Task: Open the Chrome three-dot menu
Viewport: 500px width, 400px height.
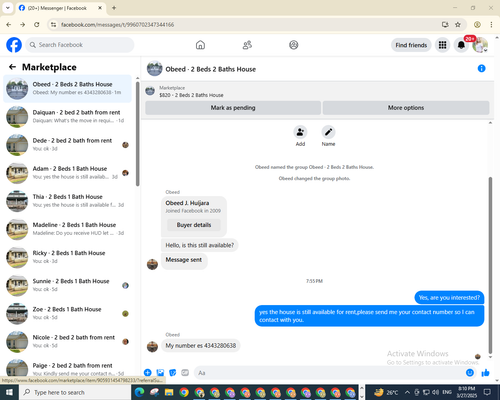Action: coord(491,25)
